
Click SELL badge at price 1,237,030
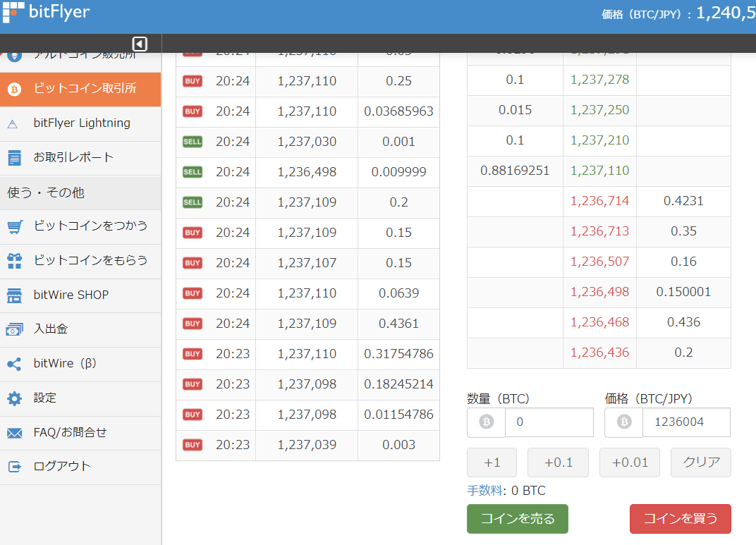[x=193, y=142]
